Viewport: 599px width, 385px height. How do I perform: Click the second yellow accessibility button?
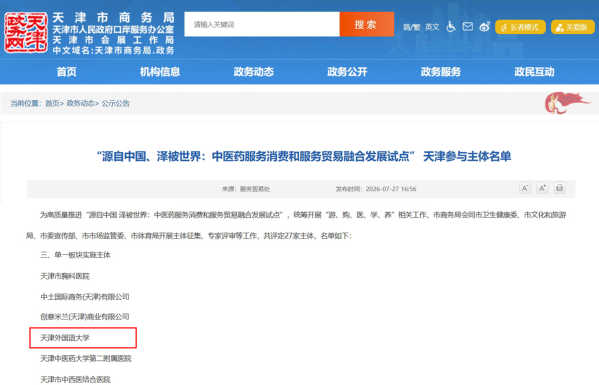(x=573, y=27)
